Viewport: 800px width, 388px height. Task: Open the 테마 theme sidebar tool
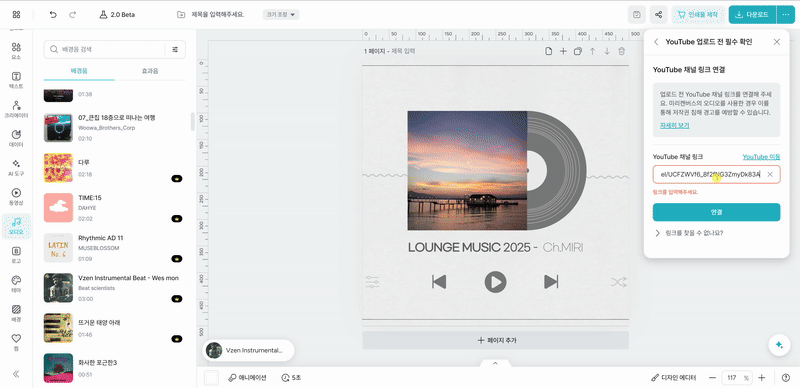pyautogui.click(x=16, y=284)
